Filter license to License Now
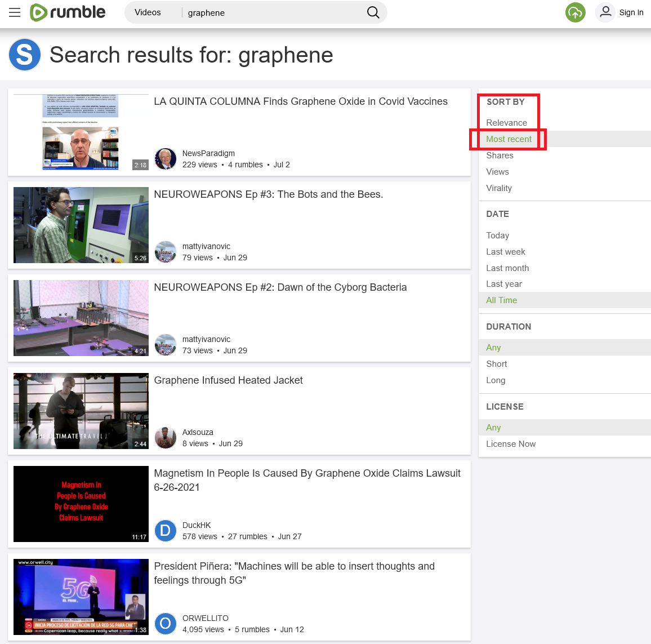The width and height of the screenshot is (651, 644). point(511,444)
